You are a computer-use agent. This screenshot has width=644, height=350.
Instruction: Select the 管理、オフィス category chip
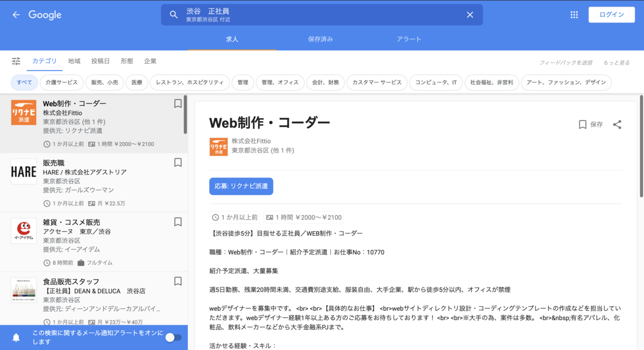(280, 83)
